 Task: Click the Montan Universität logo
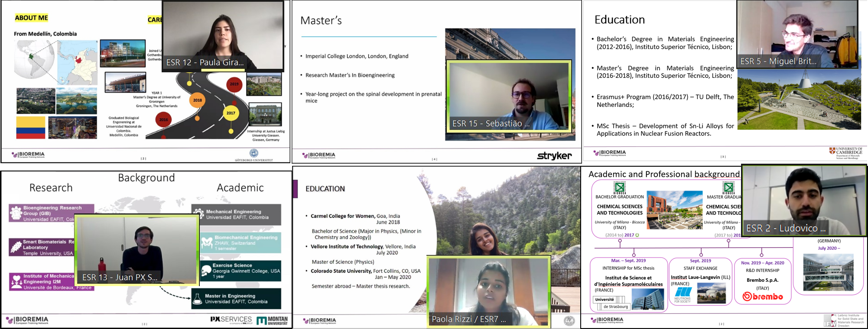(272, 320)
